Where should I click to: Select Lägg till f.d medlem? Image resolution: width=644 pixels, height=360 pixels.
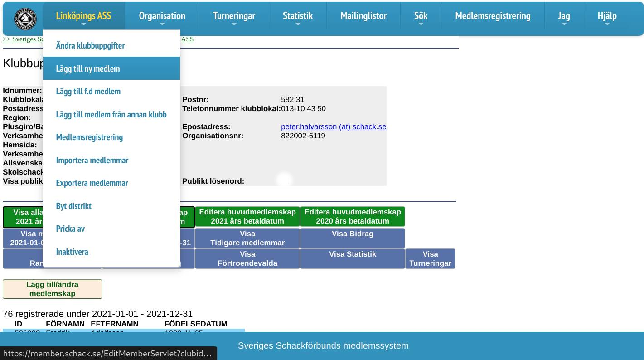(x=111, y=91)
